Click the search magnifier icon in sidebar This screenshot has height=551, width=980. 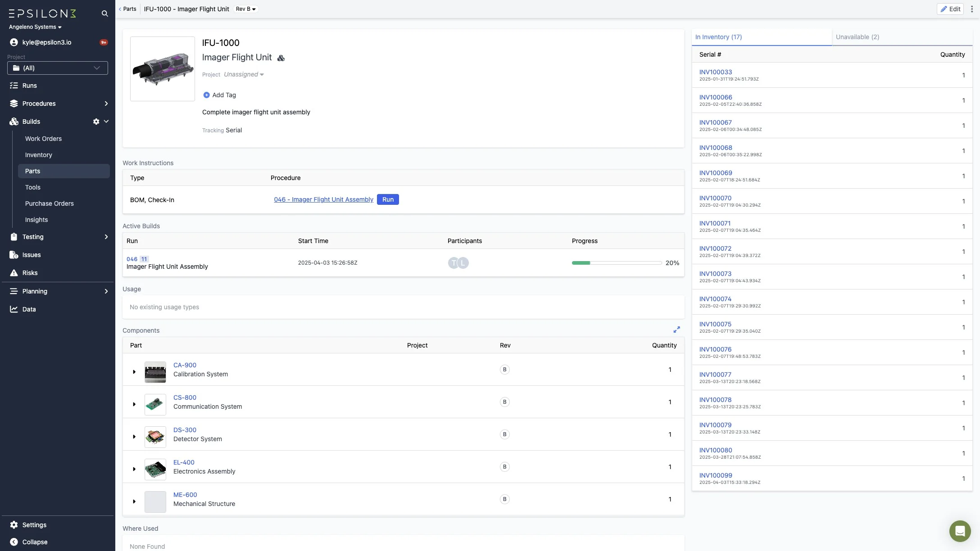tap(104, 14)
